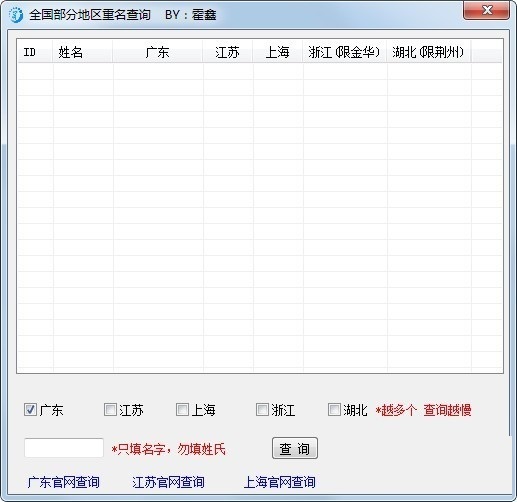Image resolution: width=517 pixels, height=502 pixels.
Task: Open the 江苏官网查询 link
Action: tap(168, 482)
